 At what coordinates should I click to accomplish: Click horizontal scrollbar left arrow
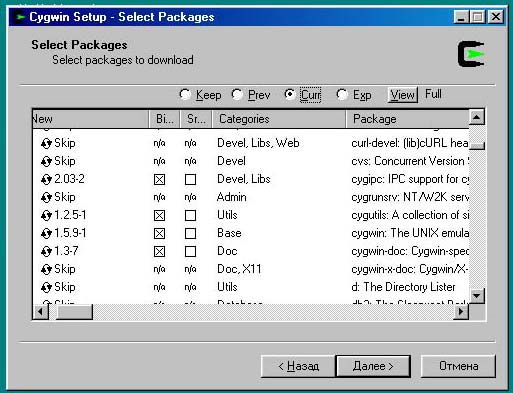point(41,312)
